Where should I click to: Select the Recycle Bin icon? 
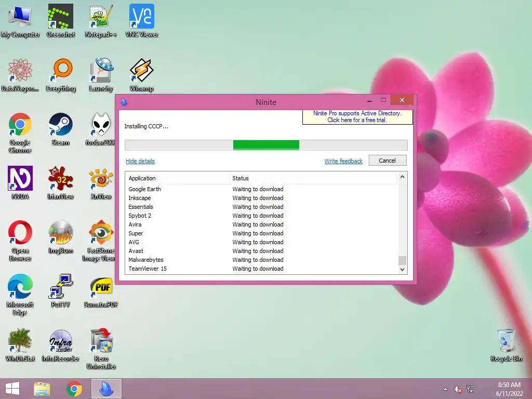(506, 345)
